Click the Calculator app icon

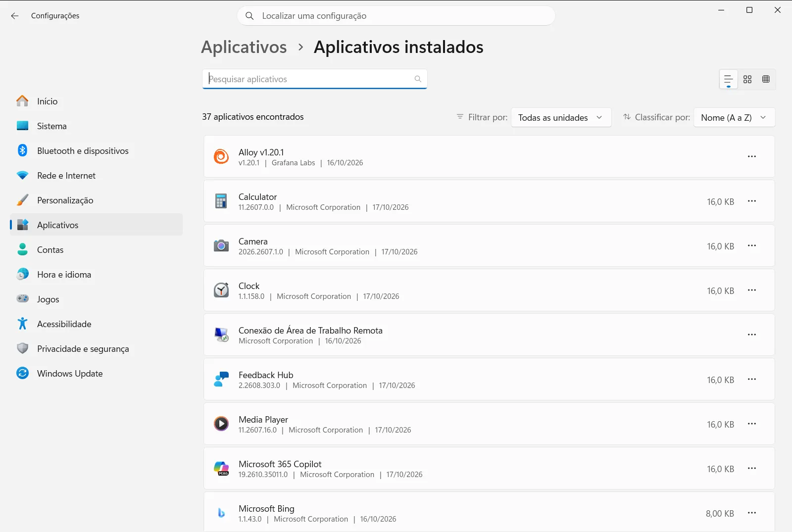pyautogui.click(x=221, y=201)
